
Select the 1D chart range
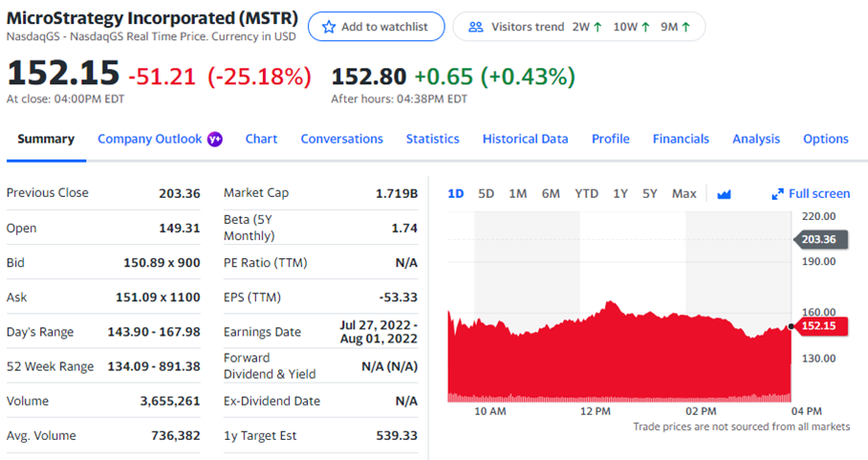tap(456, 194)
